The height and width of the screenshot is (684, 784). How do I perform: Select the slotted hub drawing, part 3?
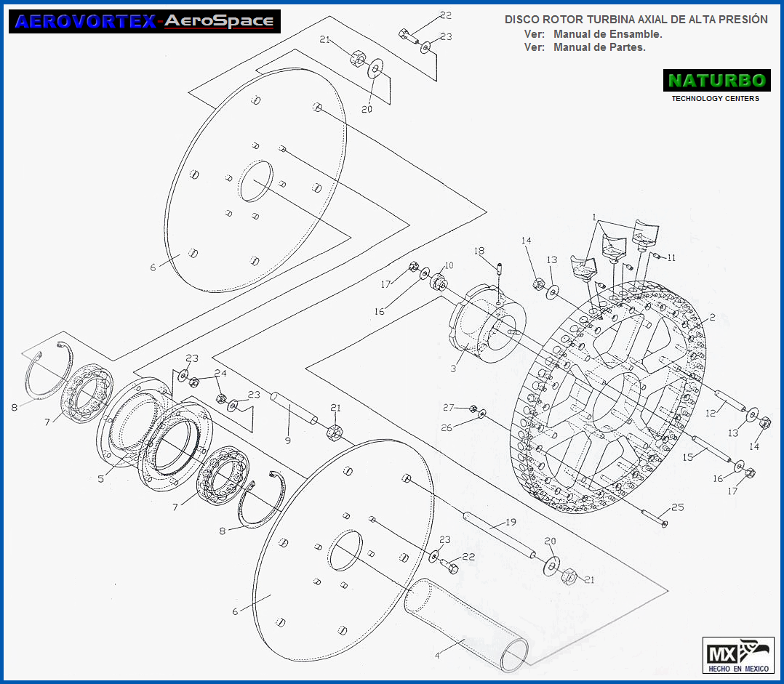point(487,323)
